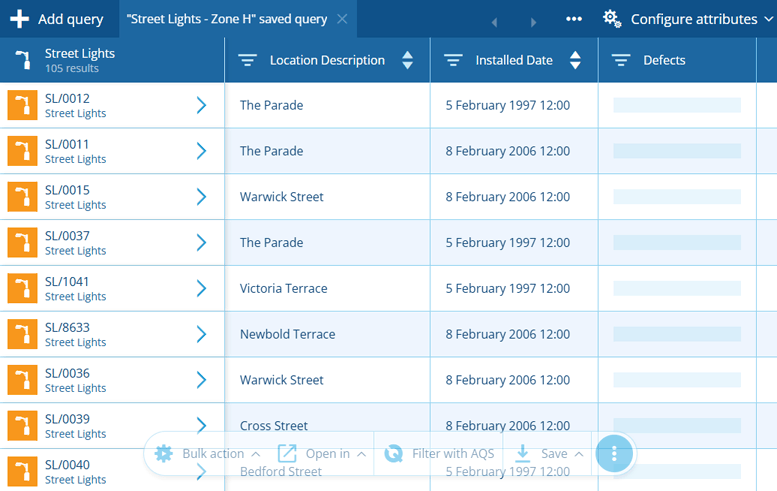Click the plus icon next to Add query
This screenshot has width=777, height=491.
click(19, 19)
